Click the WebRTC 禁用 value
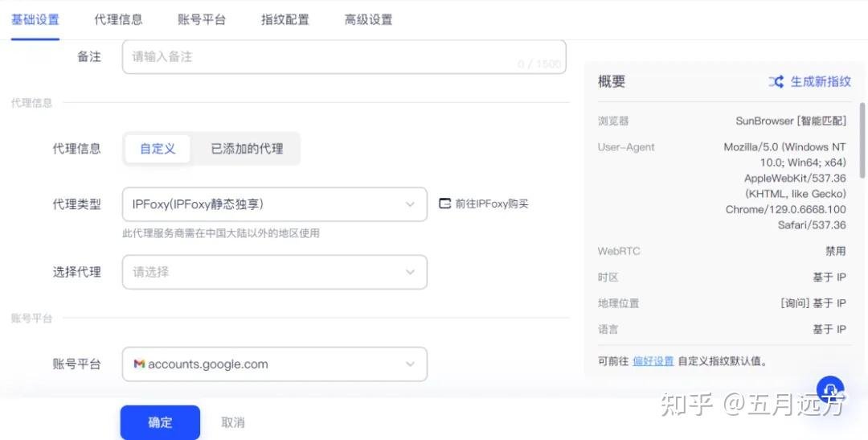 835,251
